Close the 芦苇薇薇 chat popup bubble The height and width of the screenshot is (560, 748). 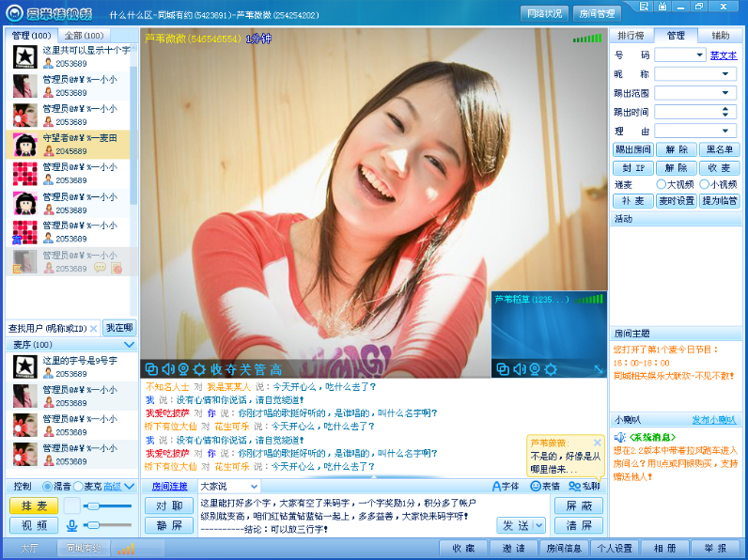click(597, 443)
